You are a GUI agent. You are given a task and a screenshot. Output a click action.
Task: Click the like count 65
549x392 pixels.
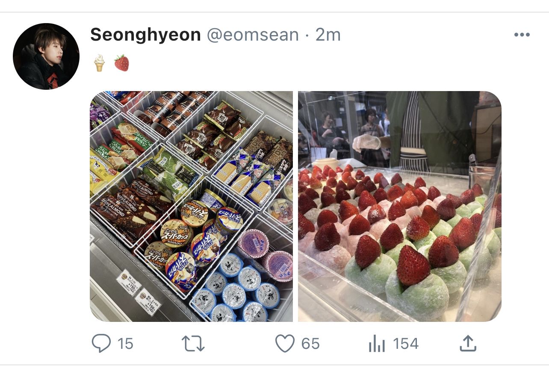[x=310, y=344]
